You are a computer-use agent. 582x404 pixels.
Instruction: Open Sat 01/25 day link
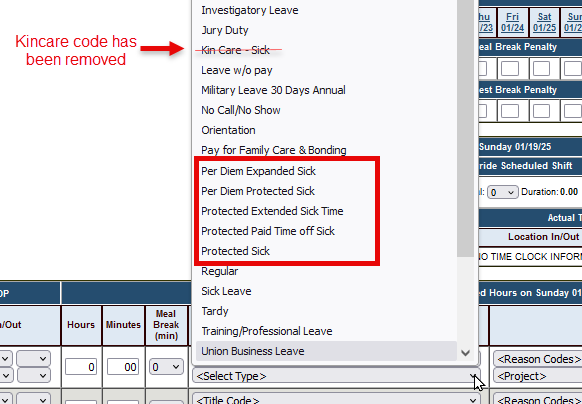(x=544, y=22)
